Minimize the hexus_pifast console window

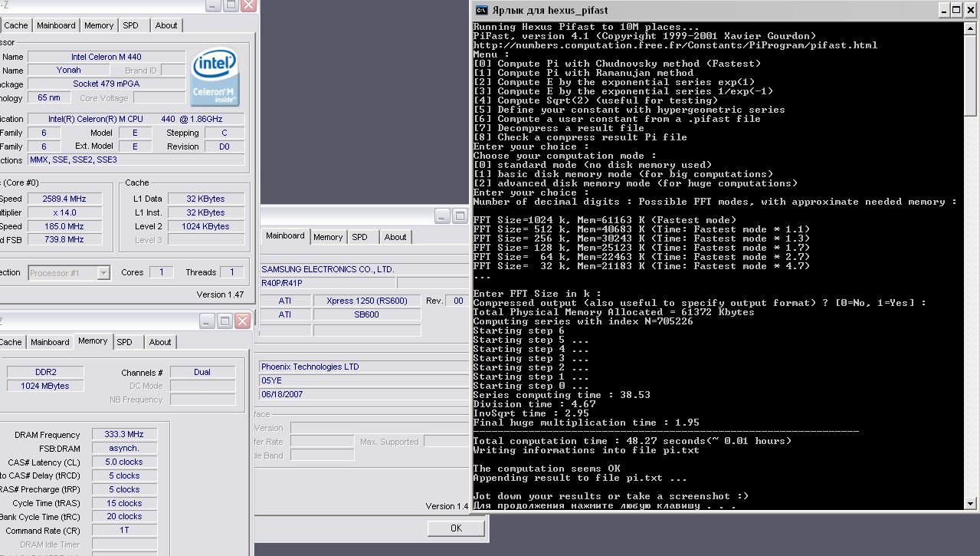[x=942, y=10]
